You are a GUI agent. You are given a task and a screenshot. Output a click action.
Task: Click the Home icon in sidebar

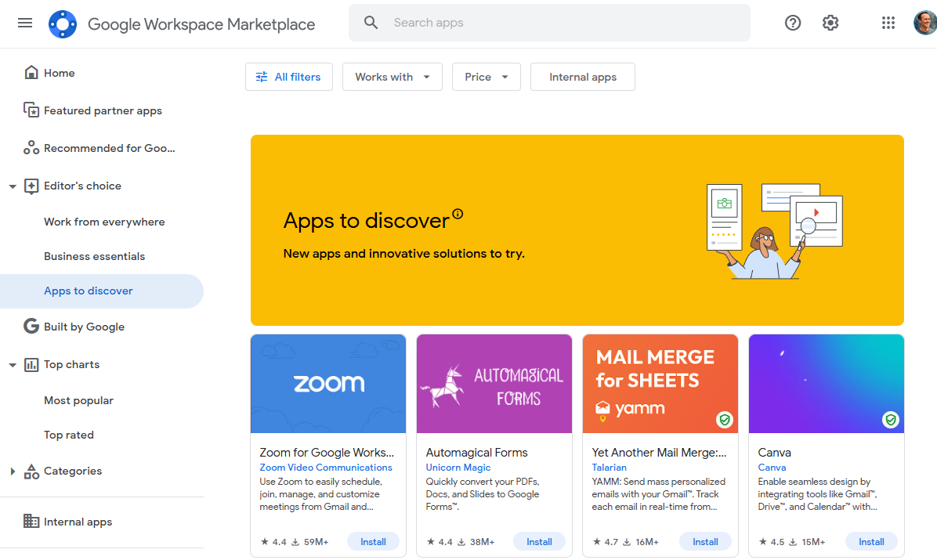(x=31, y=72)
